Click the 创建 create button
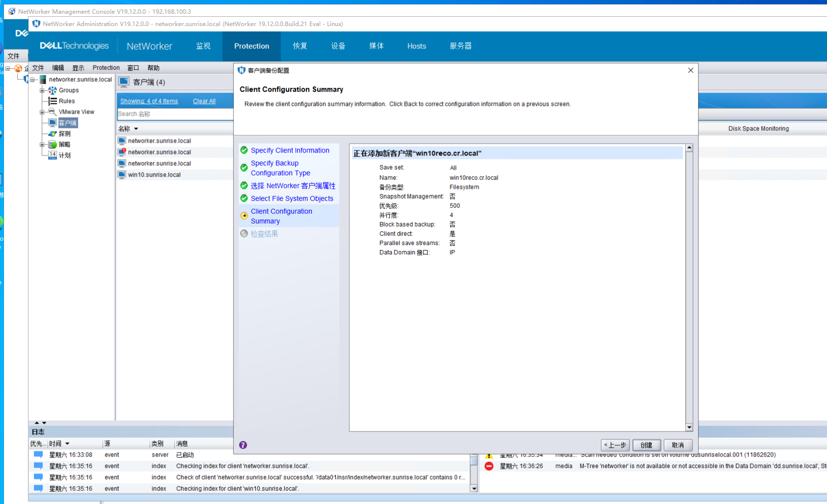This screenshot has width=827, height=504. [x=647, y=445]
